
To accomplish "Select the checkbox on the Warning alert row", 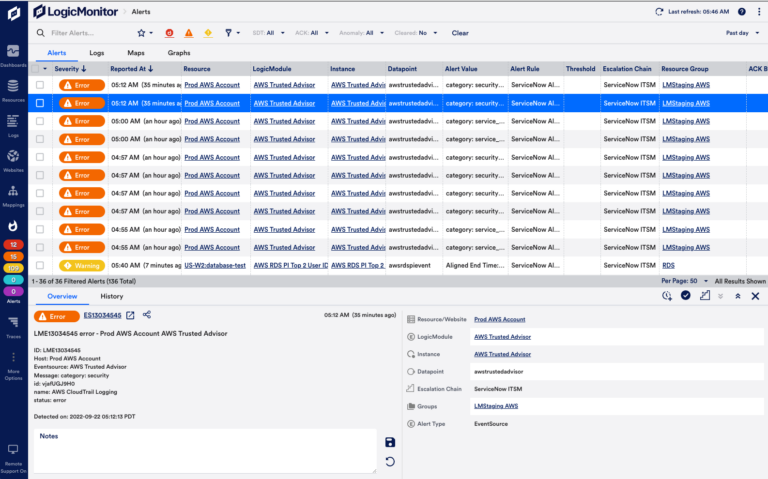I will click(40, 265).
